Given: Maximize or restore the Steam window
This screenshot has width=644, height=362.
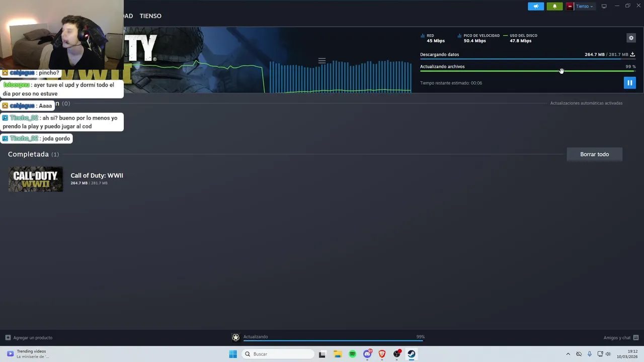Looking at the screenshot, I should (x=627, y=6).
